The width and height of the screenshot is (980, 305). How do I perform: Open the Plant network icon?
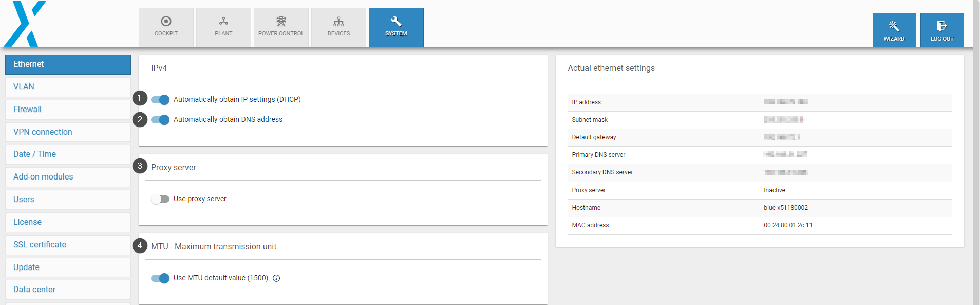click(x=223, y=21)
